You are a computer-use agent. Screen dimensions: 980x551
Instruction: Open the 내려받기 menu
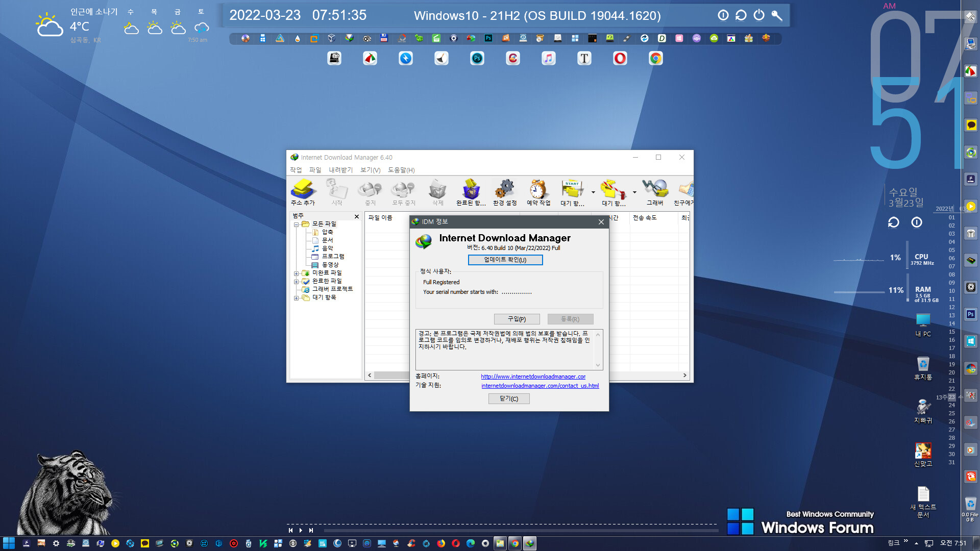341,170
